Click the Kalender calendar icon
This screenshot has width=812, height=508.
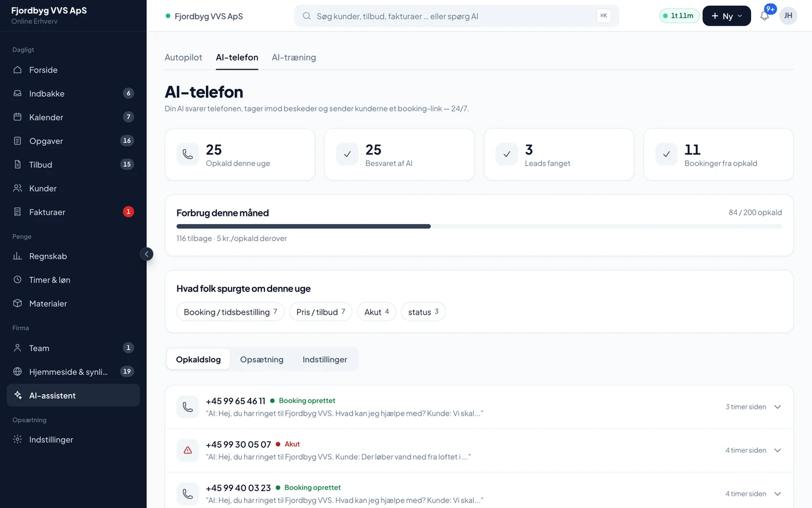(17, 117)
